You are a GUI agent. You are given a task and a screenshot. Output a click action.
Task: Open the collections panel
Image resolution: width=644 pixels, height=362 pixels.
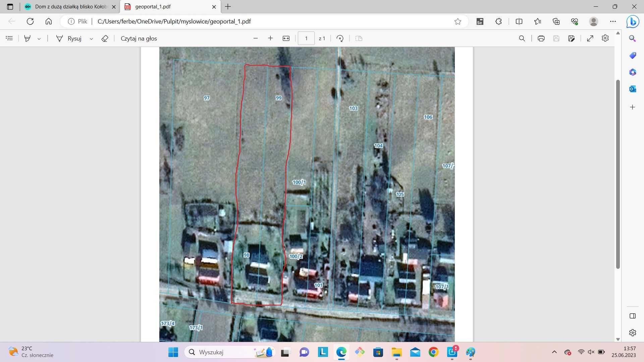pyautogui.click(x=556, y=21)
